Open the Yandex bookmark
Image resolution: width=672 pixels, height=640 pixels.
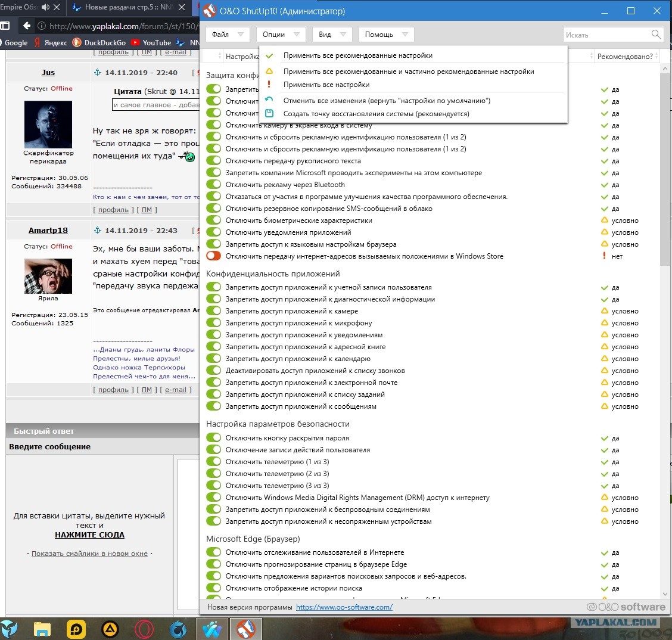[x=51, y=42]
